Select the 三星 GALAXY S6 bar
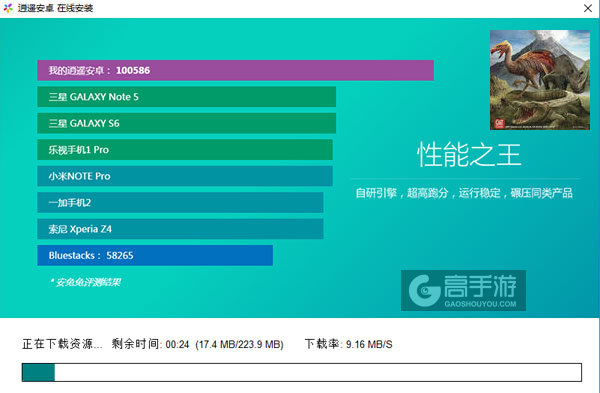This screenshot has height=393, width=600. point(186,123)
